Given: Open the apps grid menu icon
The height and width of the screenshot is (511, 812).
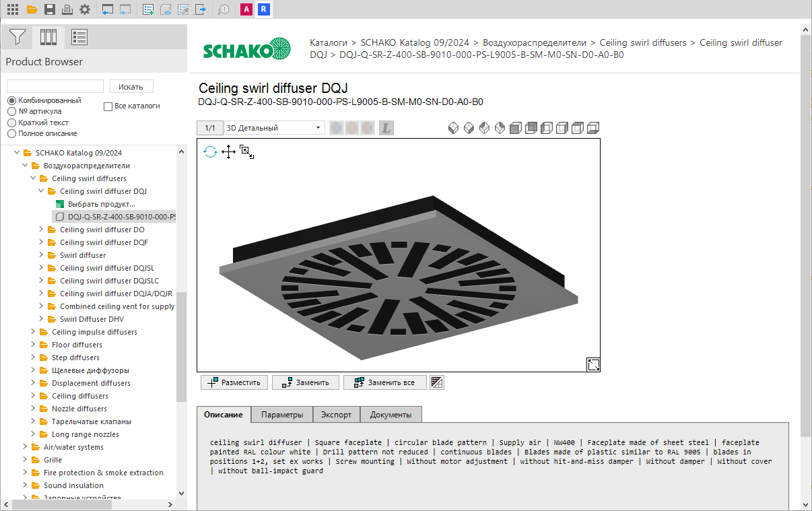Looking at the screenshot, I should click(x=13, y=9).
